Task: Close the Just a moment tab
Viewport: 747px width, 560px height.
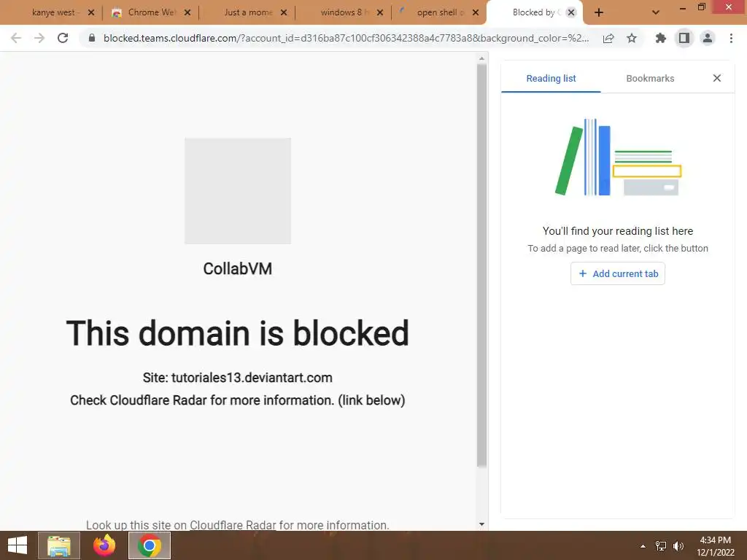Action: coord(284,12)
